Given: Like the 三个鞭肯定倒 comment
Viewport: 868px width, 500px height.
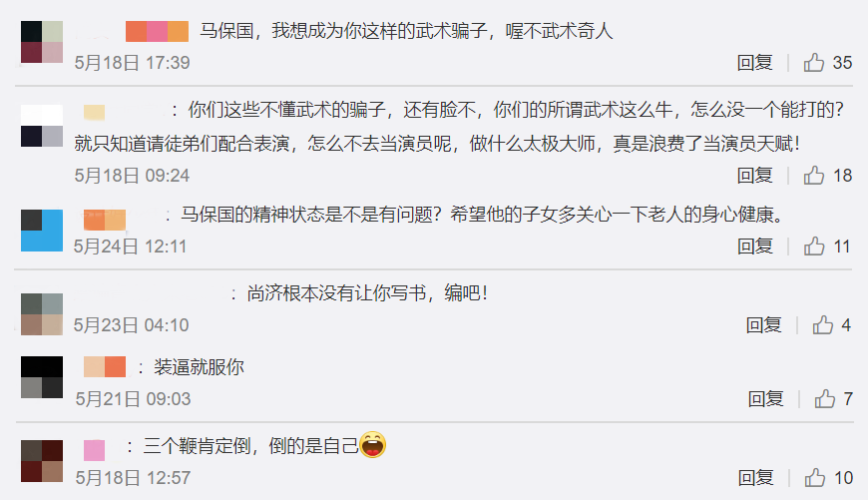Looking at the screenshot, I should [x=815, y=477].
